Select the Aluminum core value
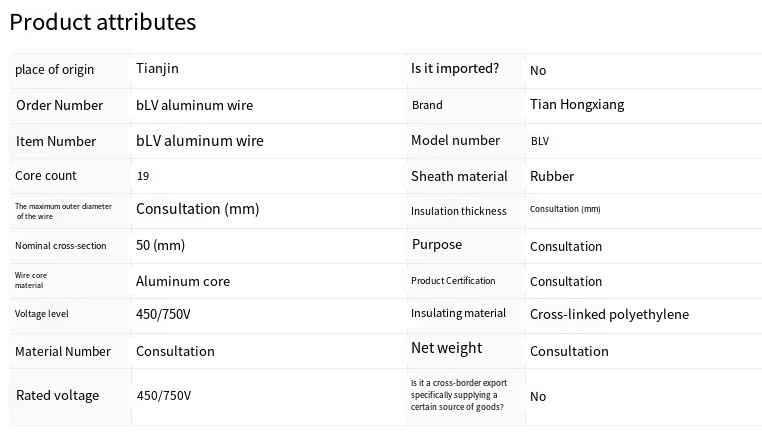The width and height of the screenshot is (762, 436). pyautogui.click(x=183, y=281)
